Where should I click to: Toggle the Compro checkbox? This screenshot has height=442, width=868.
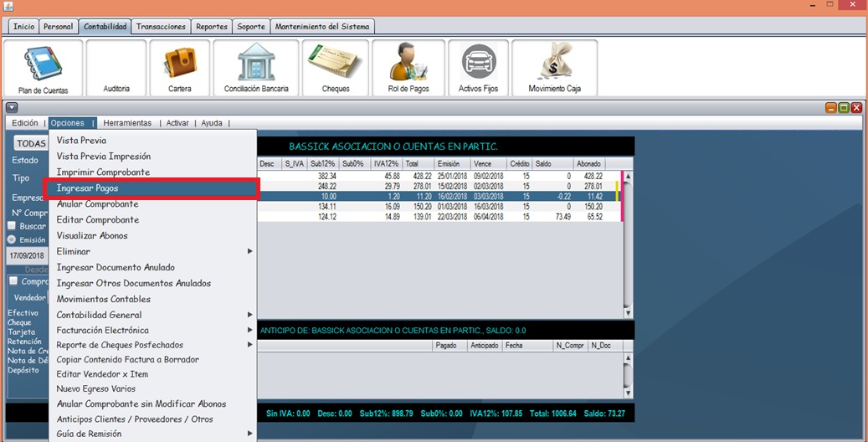(13, 281)
